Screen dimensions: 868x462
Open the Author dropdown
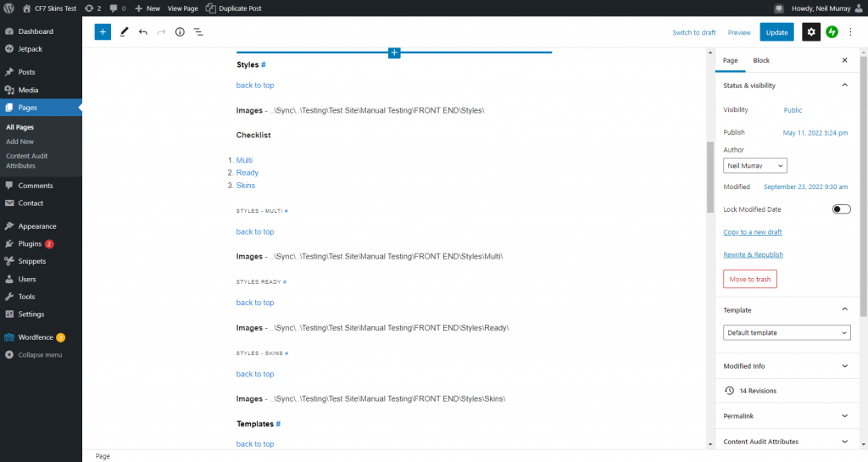pos(754,166)
